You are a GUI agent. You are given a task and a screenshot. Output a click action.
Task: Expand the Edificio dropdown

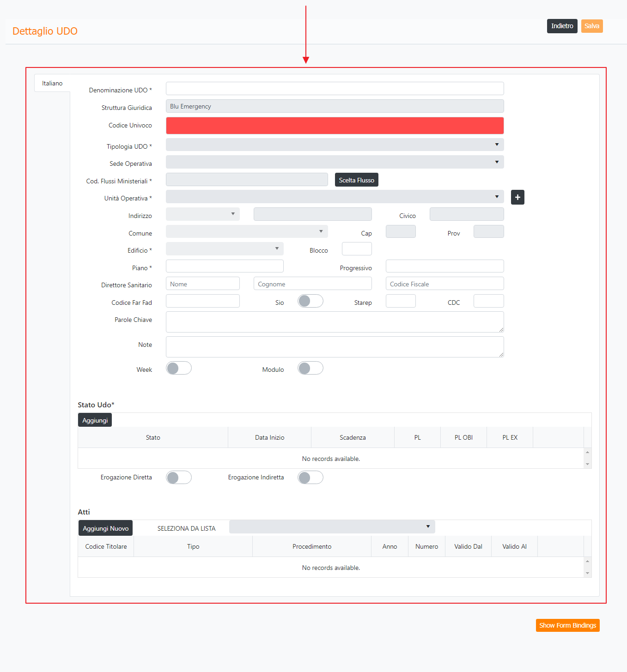(x=225, y=249)
